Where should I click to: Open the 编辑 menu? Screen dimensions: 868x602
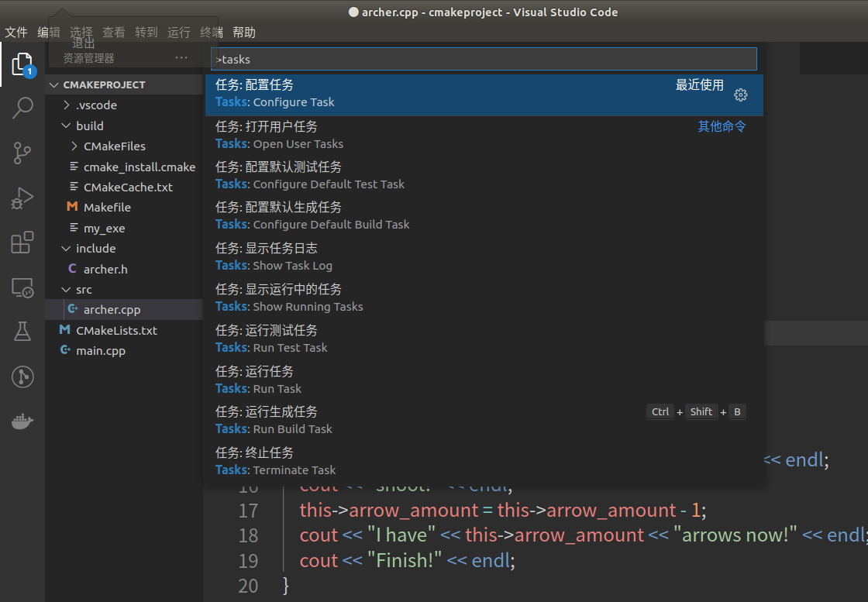tap(49, 32)
